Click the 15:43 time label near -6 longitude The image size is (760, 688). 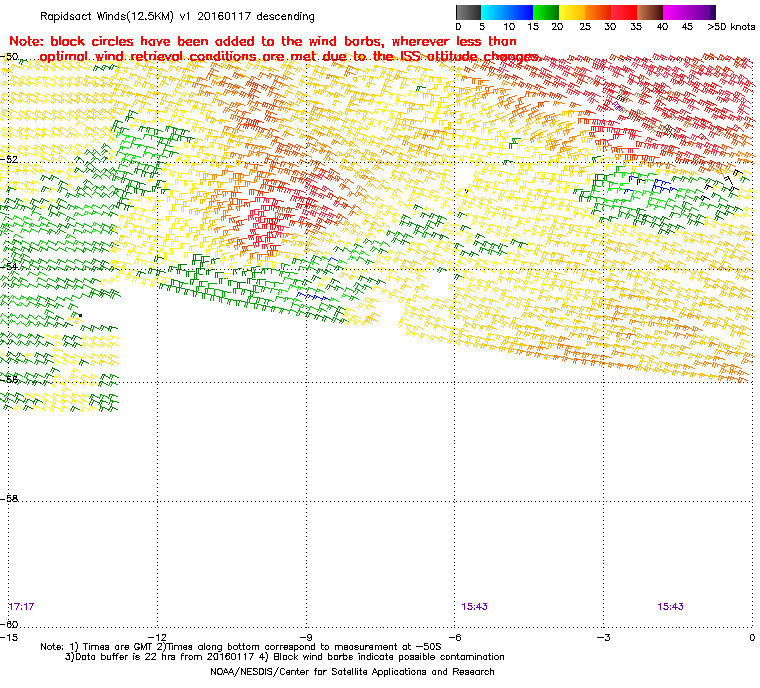474,607
